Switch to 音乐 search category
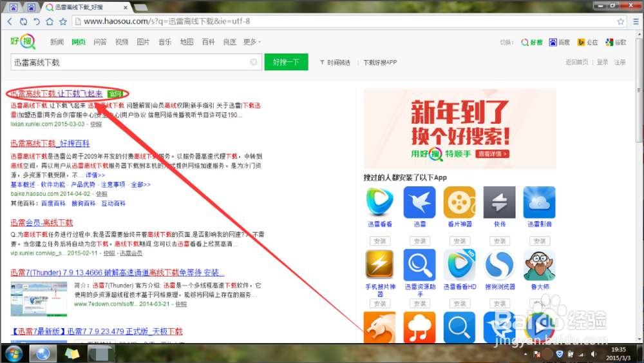The width and height of the screenshot is (644, 363). click(165, 42)
